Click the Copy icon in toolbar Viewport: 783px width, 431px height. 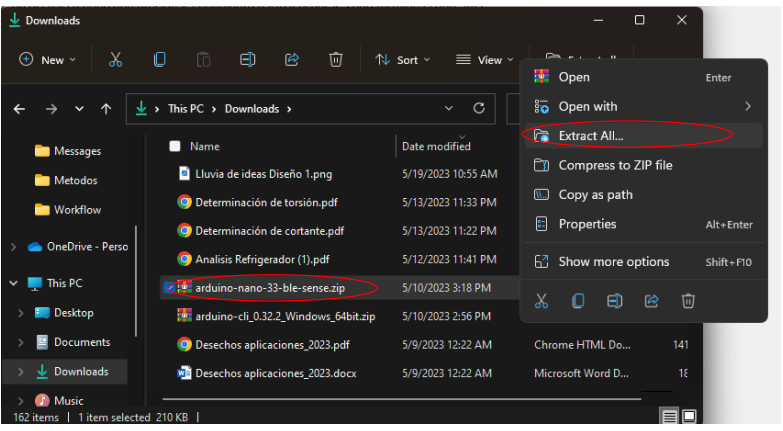click(x=160, y=60)
